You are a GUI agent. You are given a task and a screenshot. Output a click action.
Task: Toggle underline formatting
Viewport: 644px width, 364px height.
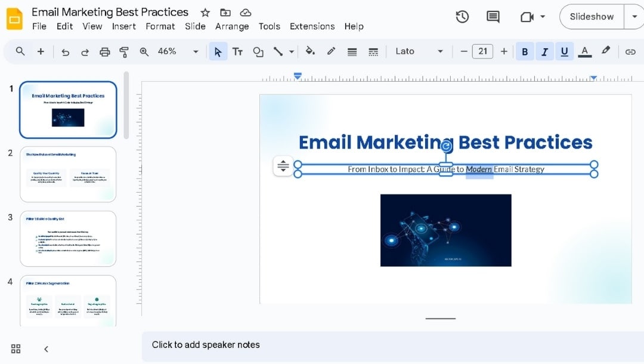point(564,51)
